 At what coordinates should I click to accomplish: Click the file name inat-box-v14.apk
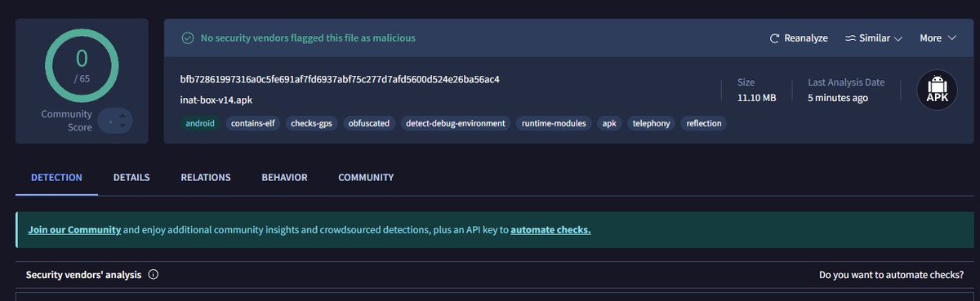click(216, 100)
